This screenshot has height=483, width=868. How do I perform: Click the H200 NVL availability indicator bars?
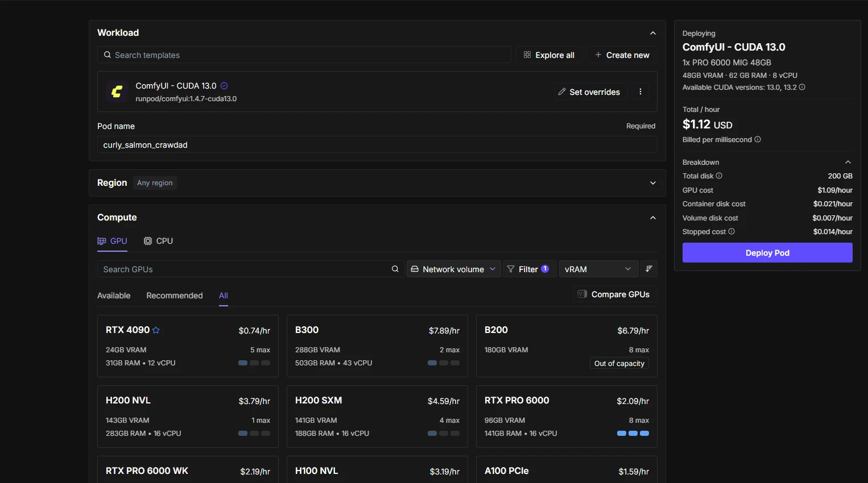coord(254,434)
